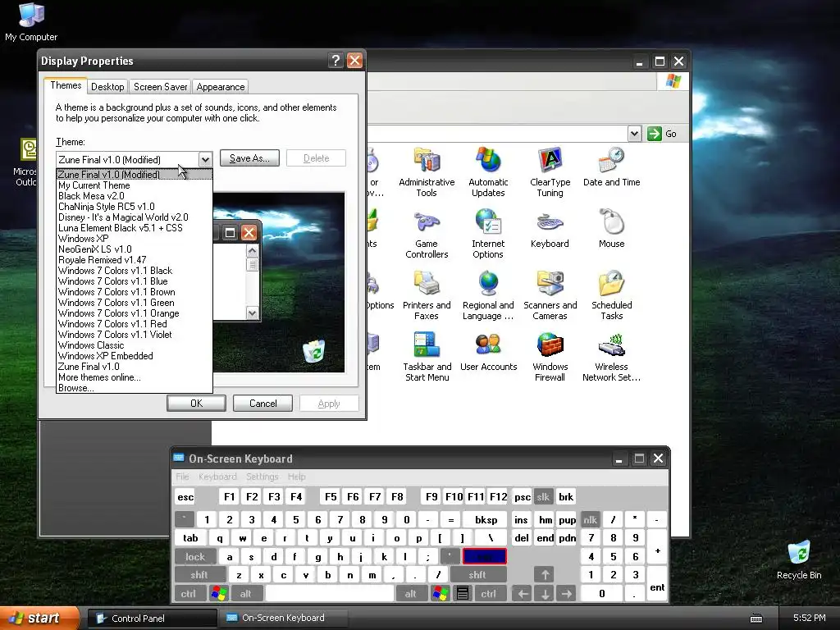Click the space bar on On-Screen Keyboard
Screen dimensions: 840x630
tap(330, 594)
